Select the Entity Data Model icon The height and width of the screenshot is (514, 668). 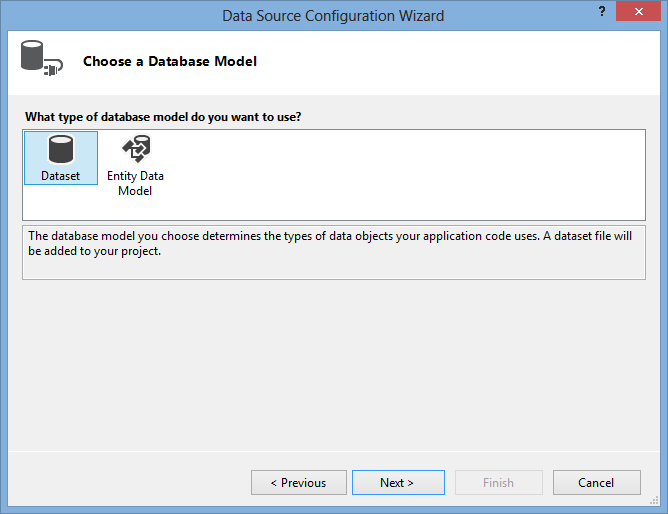click(x=135, y=150)
